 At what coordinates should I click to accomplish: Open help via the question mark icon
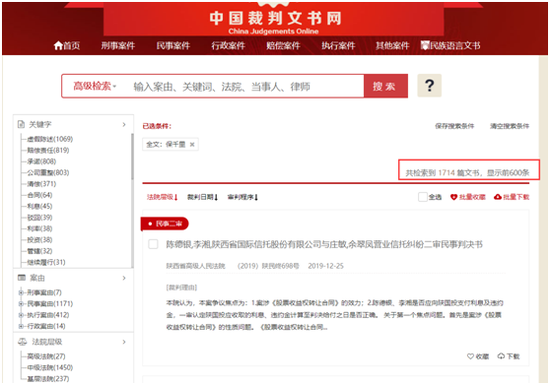(x=429, y=86)
